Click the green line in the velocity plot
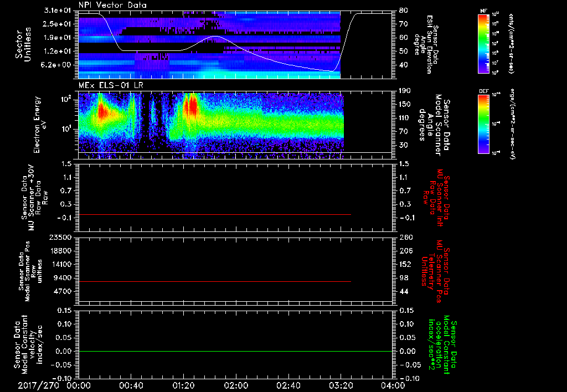This screenshot has width=567, height=392. coord(235,351)
